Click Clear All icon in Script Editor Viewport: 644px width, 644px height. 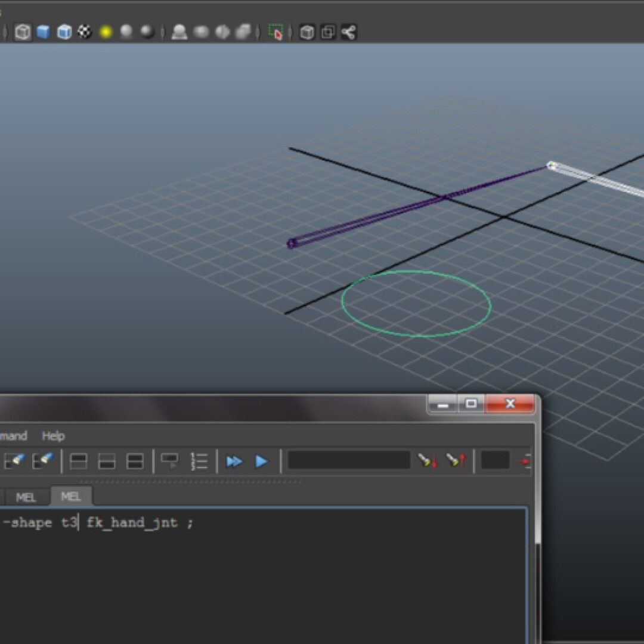coord(43,461)
